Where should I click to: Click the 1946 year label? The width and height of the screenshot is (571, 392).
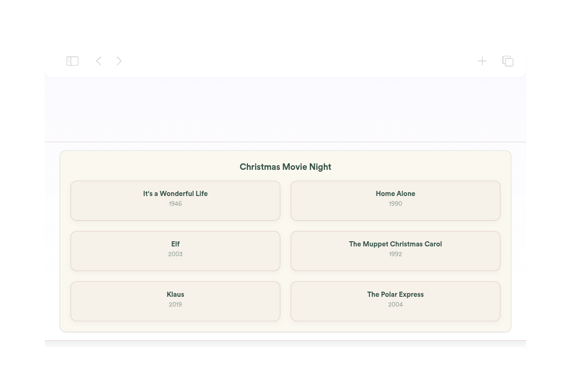pos(175,204)
